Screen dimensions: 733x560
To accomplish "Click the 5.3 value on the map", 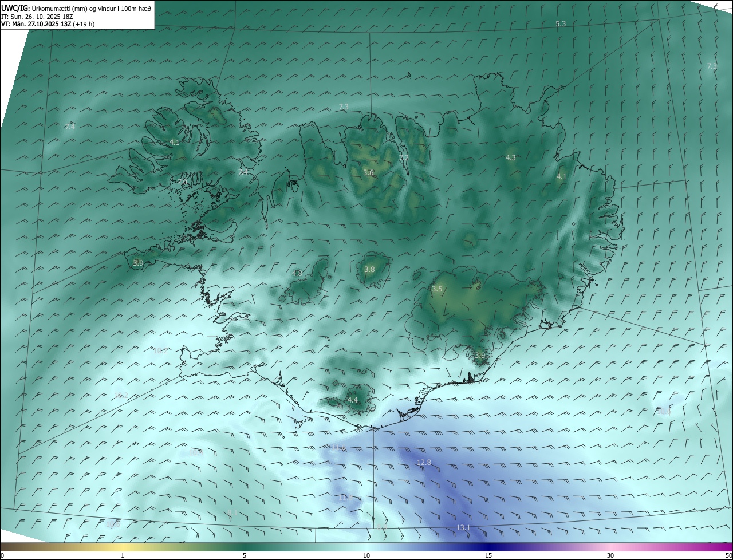I will (561, 23).
